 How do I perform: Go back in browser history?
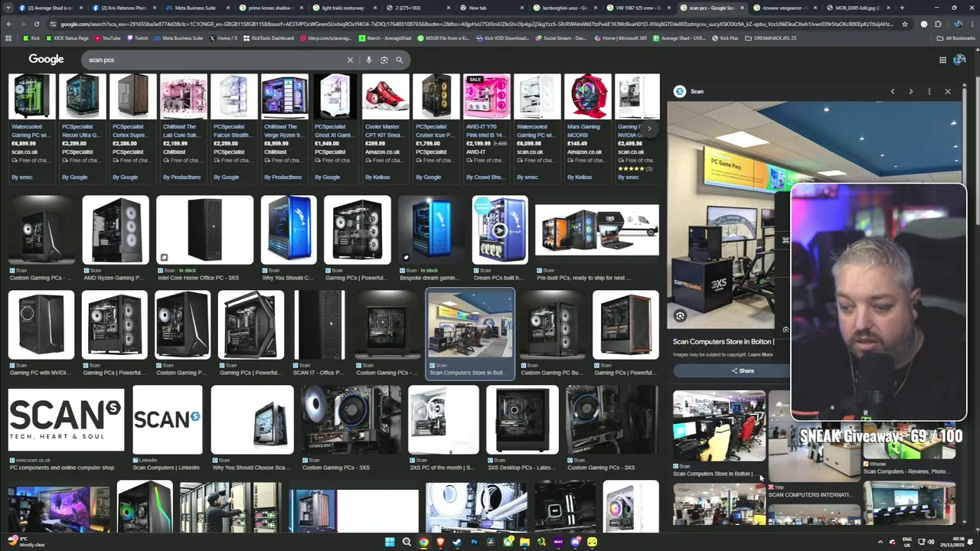9,24
